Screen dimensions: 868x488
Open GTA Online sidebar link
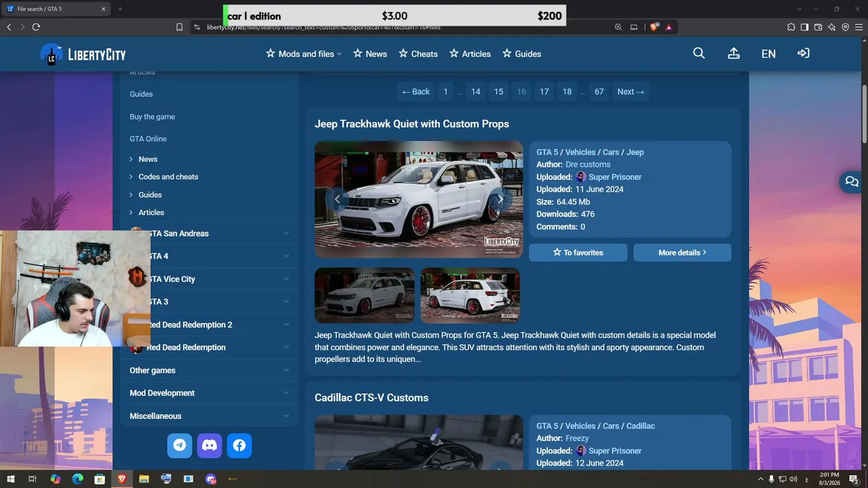[x=148, y=139]
